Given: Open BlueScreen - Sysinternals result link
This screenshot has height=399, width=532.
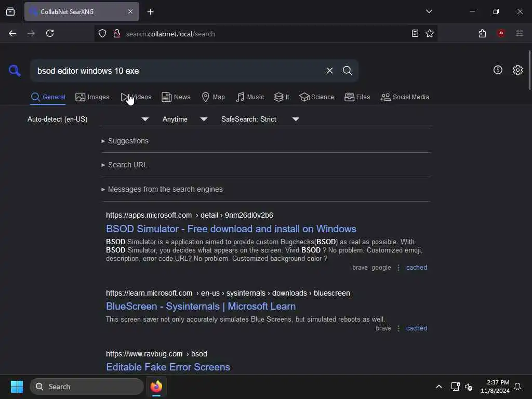Looking at the screenshot, I should point(201,307).
